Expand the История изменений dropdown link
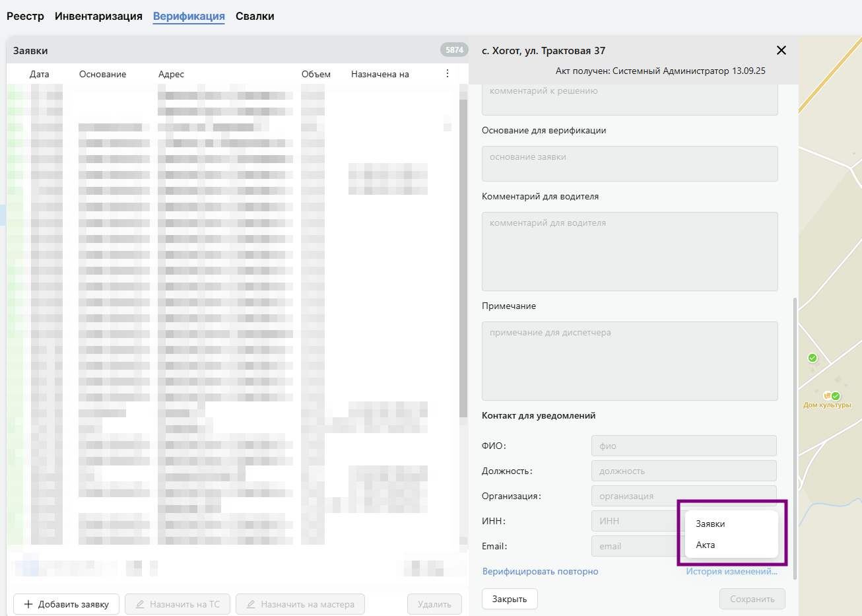 coord(731,572)
